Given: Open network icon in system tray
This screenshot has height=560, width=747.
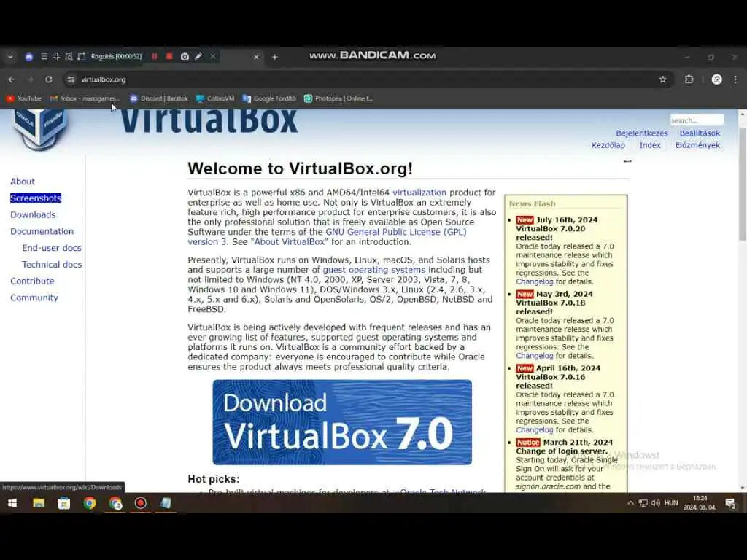Looking at the screenshot, I should (x=643, y=503).
